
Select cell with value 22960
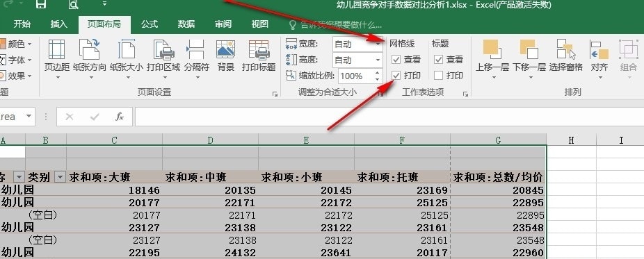coord(498,253)
